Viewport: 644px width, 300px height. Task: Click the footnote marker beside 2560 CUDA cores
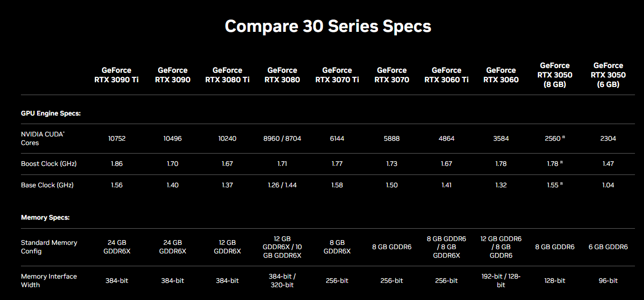564,137
